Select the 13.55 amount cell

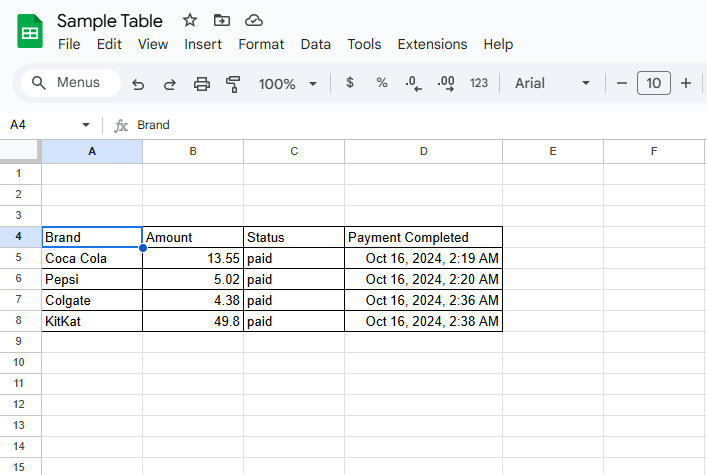coord(193,258)
